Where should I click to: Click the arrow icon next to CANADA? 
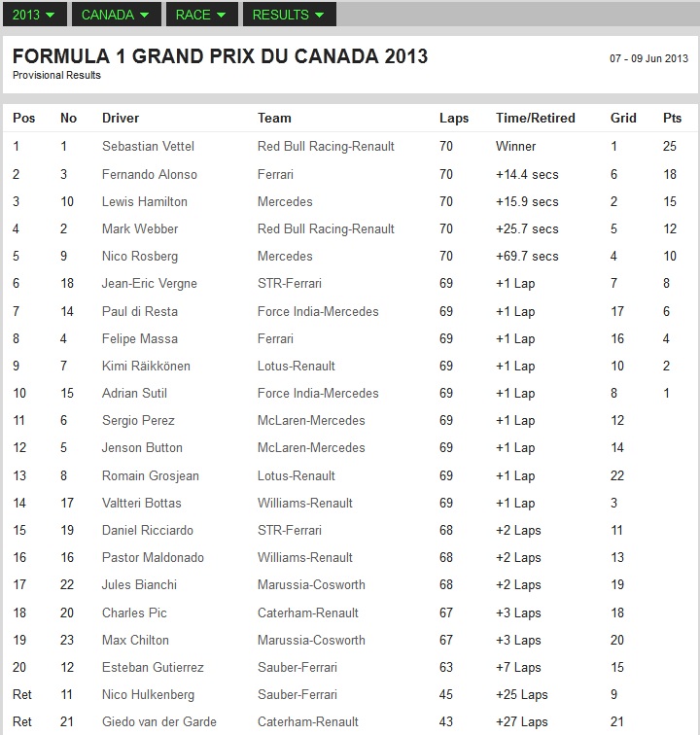click(x=145, y=15)
